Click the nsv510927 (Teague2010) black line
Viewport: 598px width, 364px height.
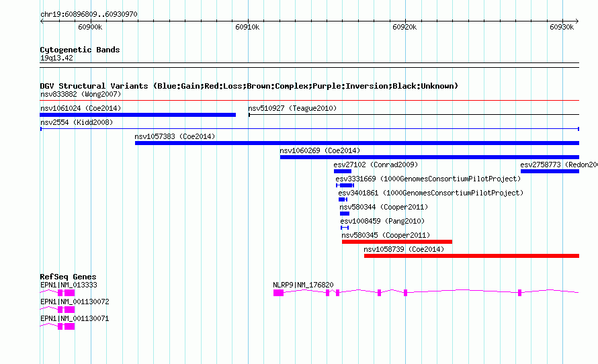tap(414, 114)
